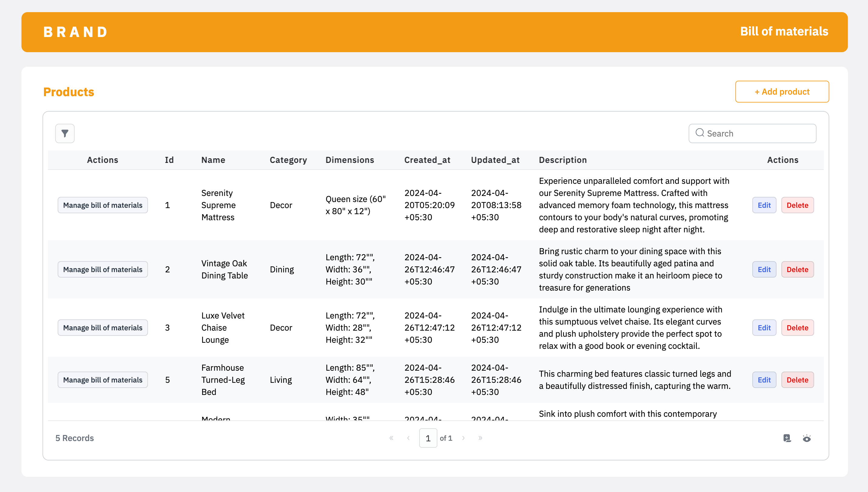Screen dimensions: 868x492
Task: Manage bill of materials for Serenity Mattress
Action: point(103,205)
